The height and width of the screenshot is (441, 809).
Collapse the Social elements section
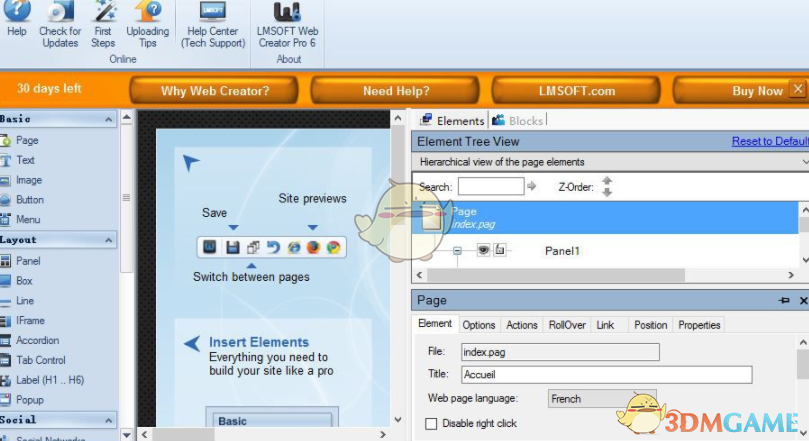pyautogui.click(x=108, y=420)
